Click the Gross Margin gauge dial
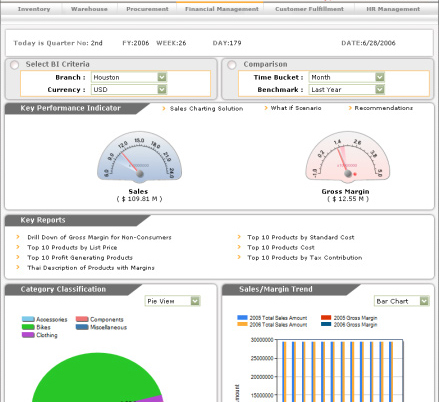This screenshot has height=402, width=439. coord(348,157)
